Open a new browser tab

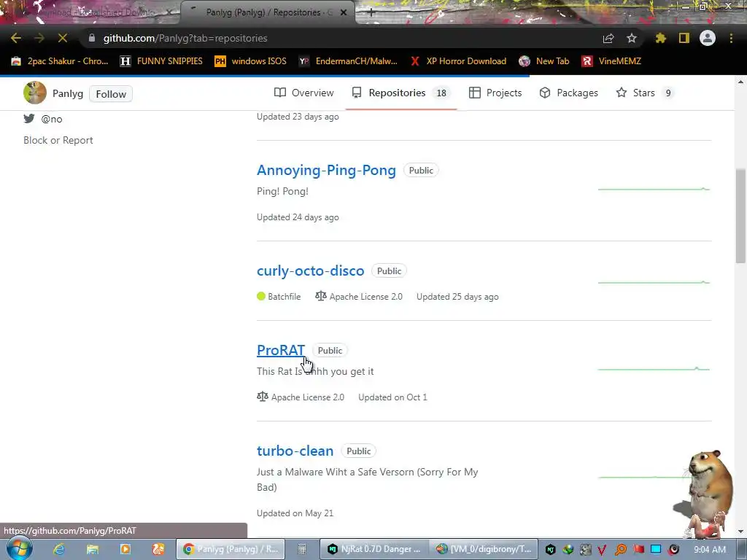click(x=371, y=13)
